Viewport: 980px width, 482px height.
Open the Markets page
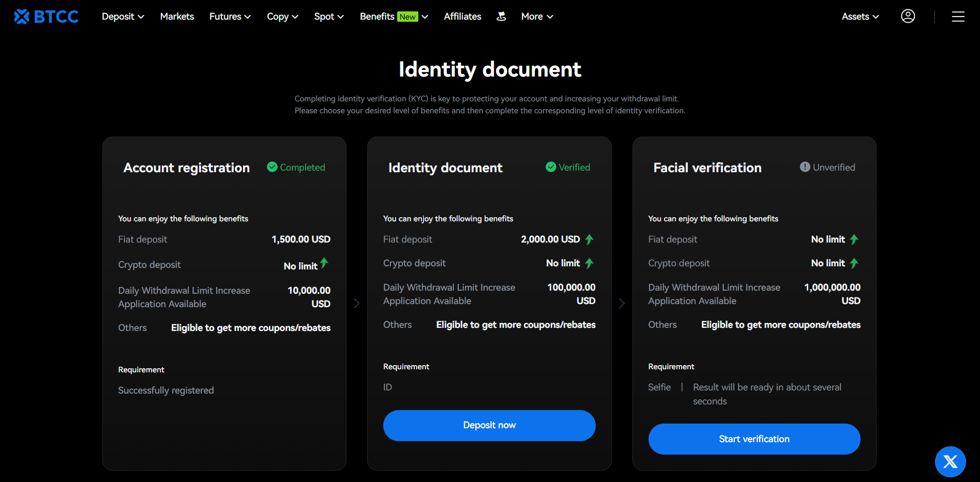pyautogui.click(x=177, y=17)
